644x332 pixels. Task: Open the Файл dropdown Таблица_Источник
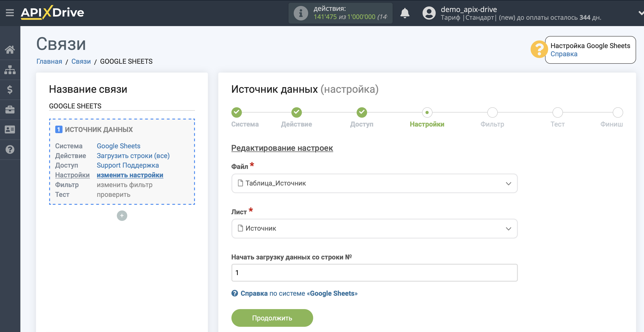pyautogui.click(x=374, y=183)
